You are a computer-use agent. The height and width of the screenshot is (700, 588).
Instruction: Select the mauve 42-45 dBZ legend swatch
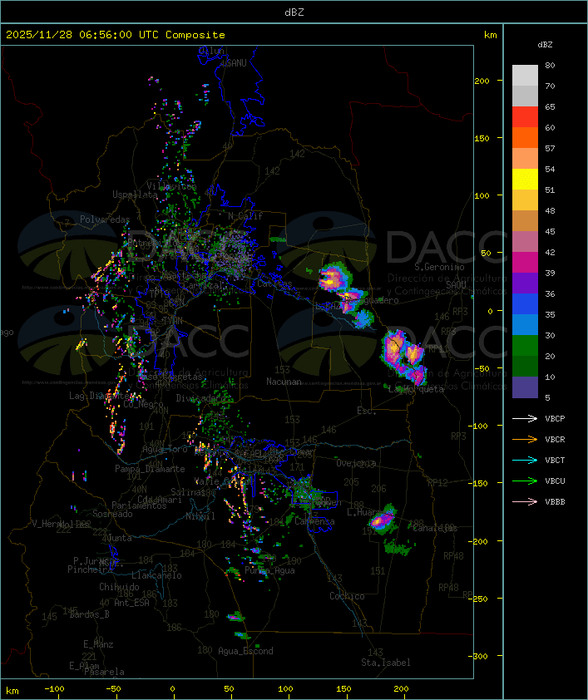coord(525,242)
